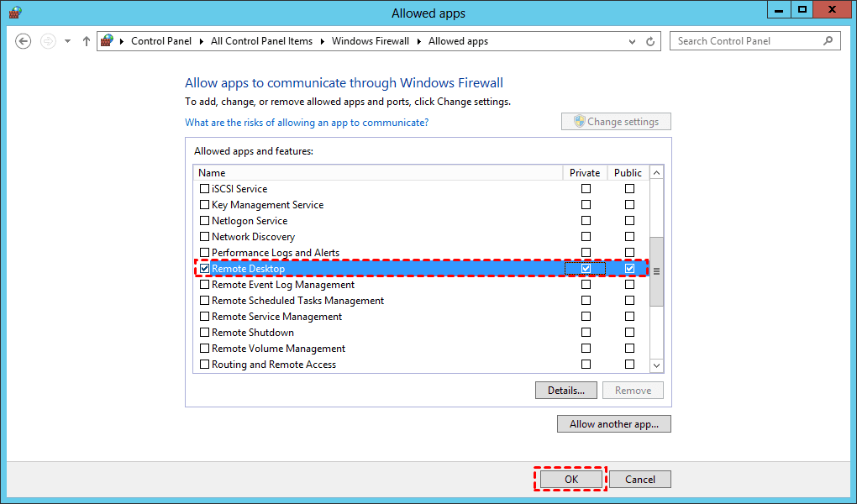This screenshot has height=504, width=857.
Task: Enable Netlogon Service checkbox
Action: tap(204, 220)
